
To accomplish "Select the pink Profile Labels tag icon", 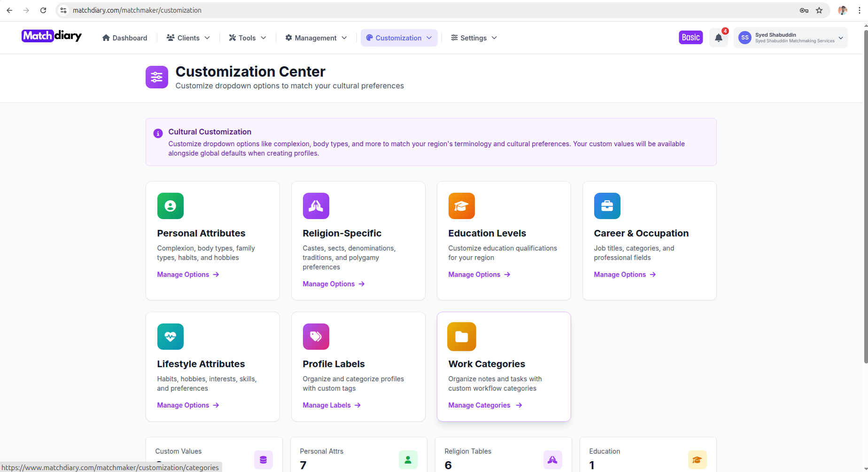I will [316, 336].
